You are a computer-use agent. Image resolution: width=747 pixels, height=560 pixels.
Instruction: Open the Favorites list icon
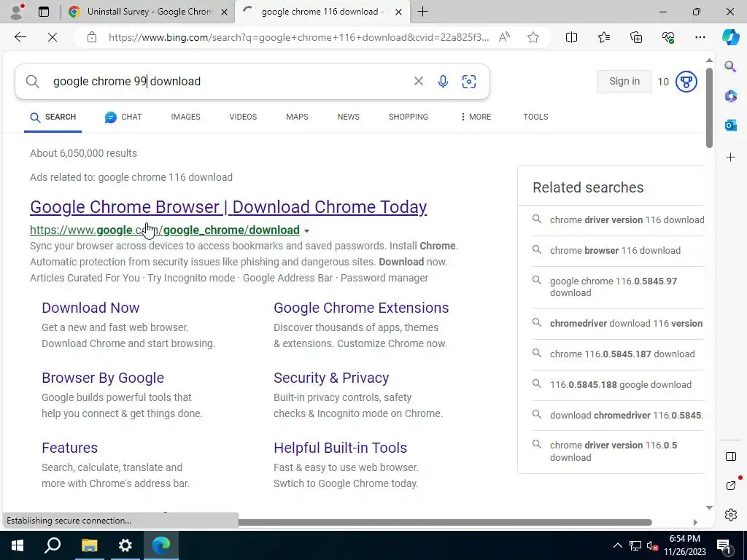click(603, 37)
